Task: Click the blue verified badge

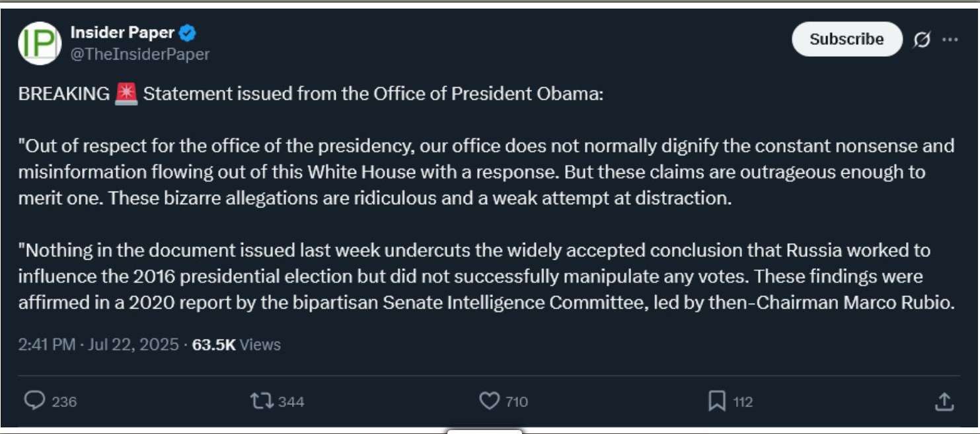Action: point(188,32)
